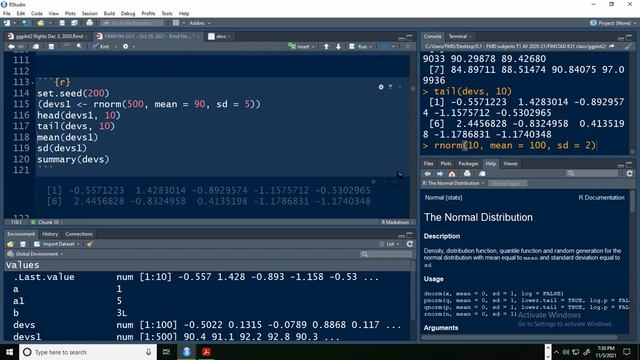640x360 pixels.
Task: Print the Help topic
Action: [x=467, y=173]
